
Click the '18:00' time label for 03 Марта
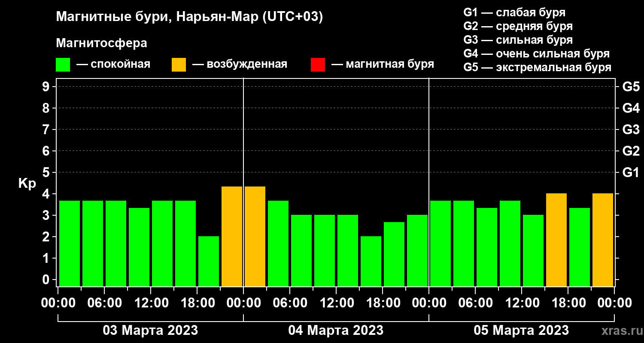(197, 303)
